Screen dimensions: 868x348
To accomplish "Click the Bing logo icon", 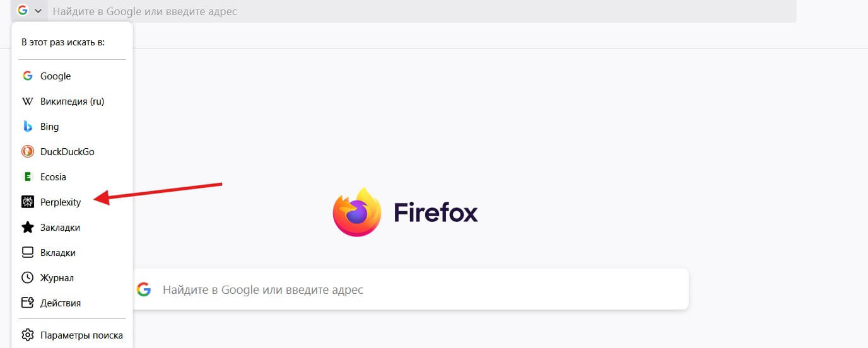I will pyautogui.click(x=28, y=127).
